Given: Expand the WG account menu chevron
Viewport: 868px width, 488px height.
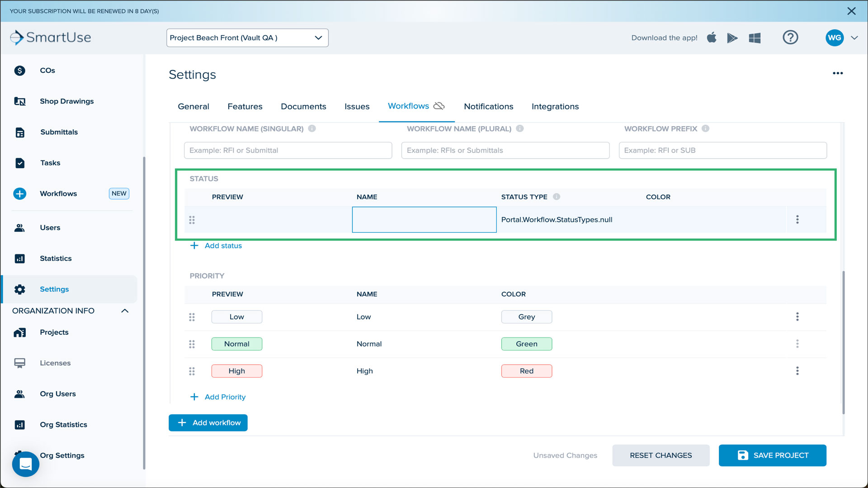Looking at the screenshot, I should 855,38.
